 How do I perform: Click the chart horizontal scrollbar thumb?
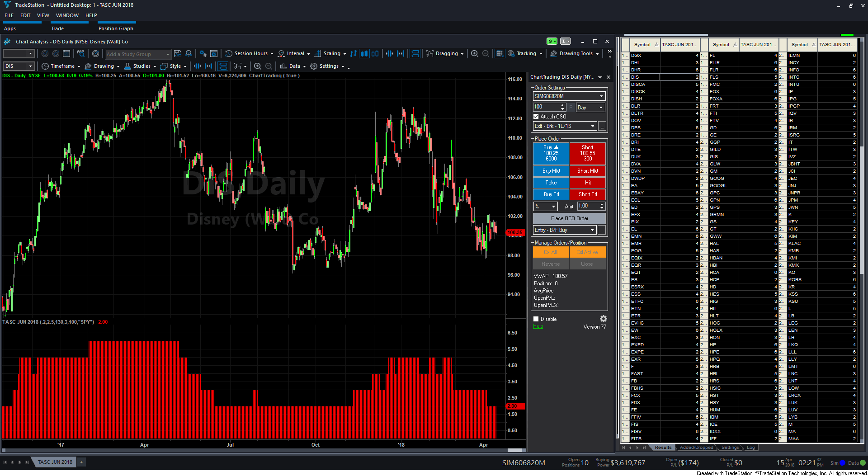tap(514, 450)
